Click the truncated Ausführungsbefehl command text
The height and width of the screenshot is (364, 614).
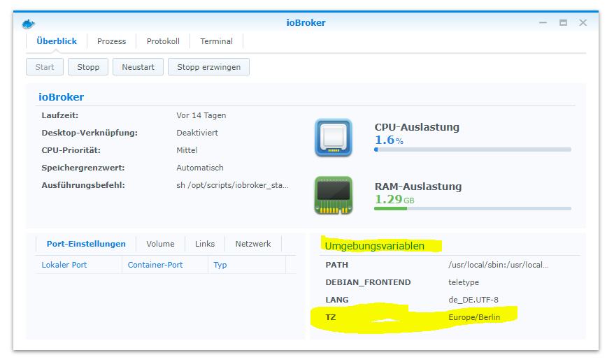[x=232, y=185]
